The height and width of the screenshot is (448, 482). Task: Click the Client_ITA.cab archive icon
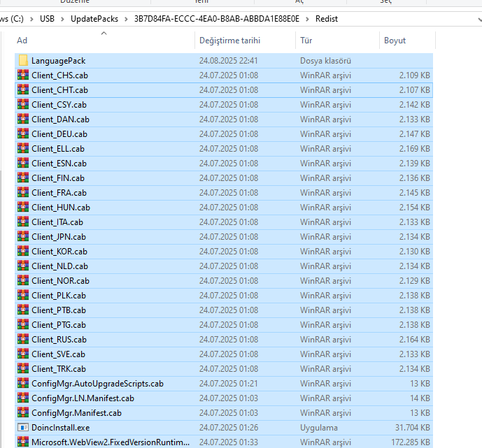23,222
